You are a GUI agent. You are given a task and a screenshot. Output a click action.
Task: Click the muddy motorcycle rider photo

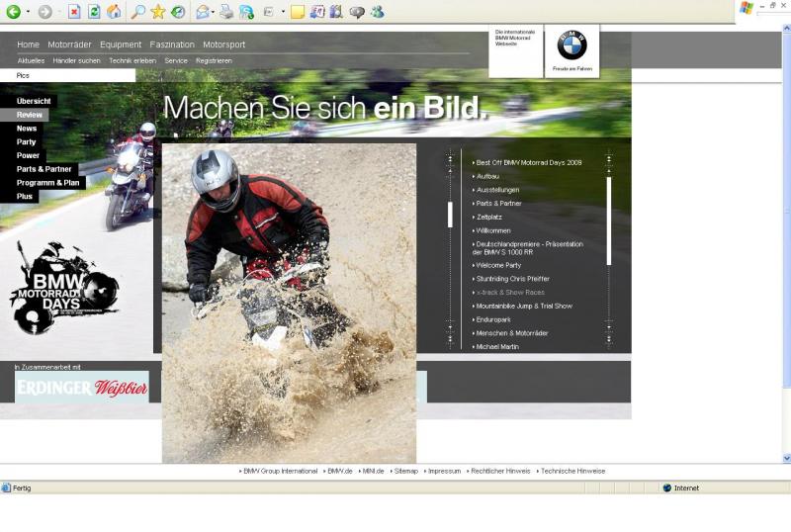tap(289, 303)
